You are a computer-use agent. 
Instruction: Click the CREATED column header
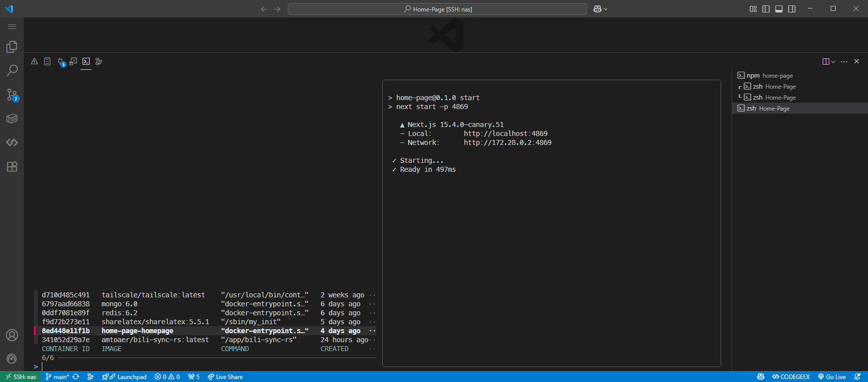334,349
